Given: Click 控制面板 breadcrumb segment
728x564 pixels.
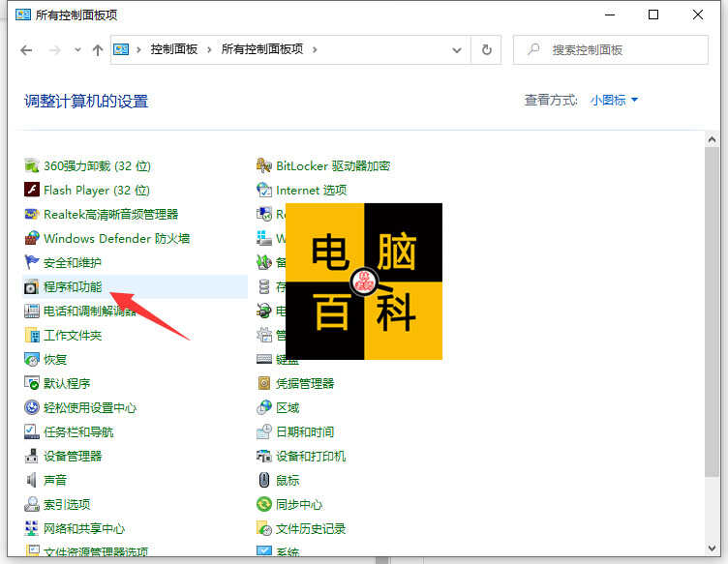Looking at the screenshot, I should coord(174,49).
